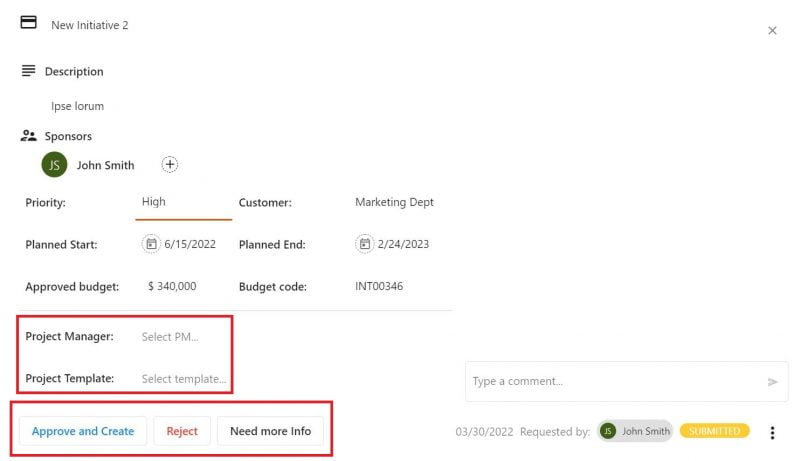Click the Need more Info button
Image resolution: width=800 pixels, height=461 pixels.
pyautogui.click(x=270, y=431)
